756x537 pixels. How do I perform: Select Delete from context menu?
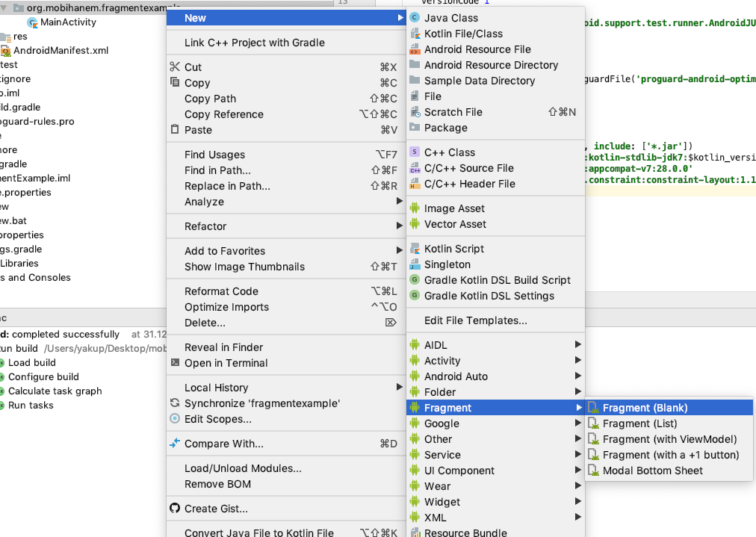[x=286, y=323]
